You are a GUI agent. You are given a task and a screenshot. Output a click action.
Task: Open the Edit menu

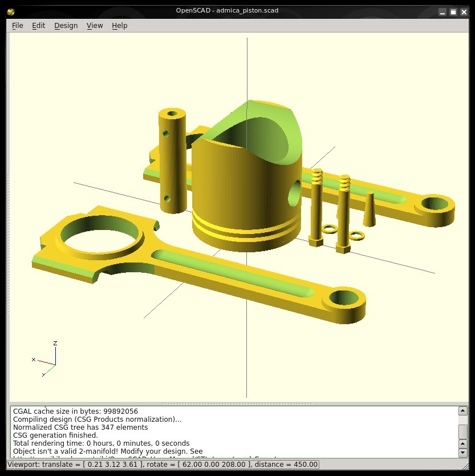click(x=39, y=26)
